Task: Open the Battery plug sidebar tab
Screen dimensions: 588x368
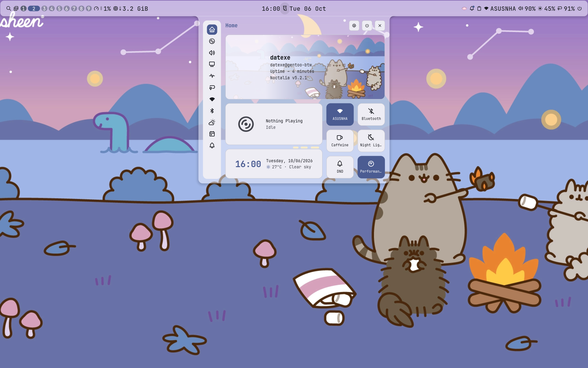Action: tap(212, 88)
